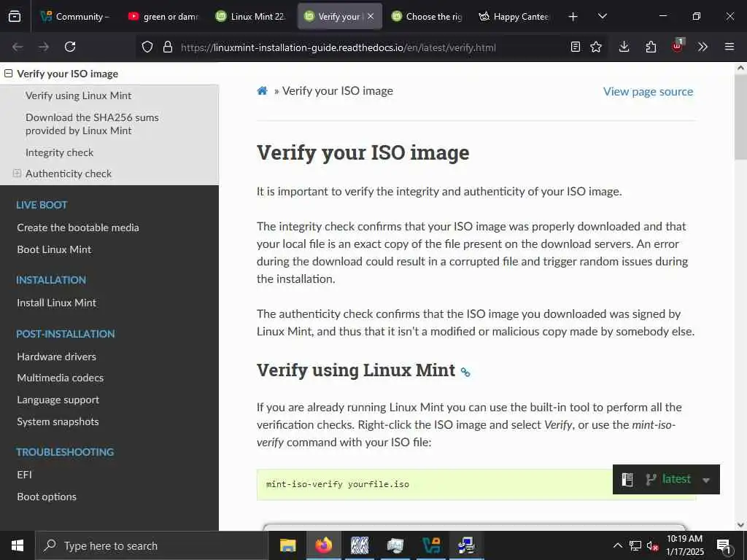Click the Read the Docs book icon
747x560 pixels.
pos(627,480)
